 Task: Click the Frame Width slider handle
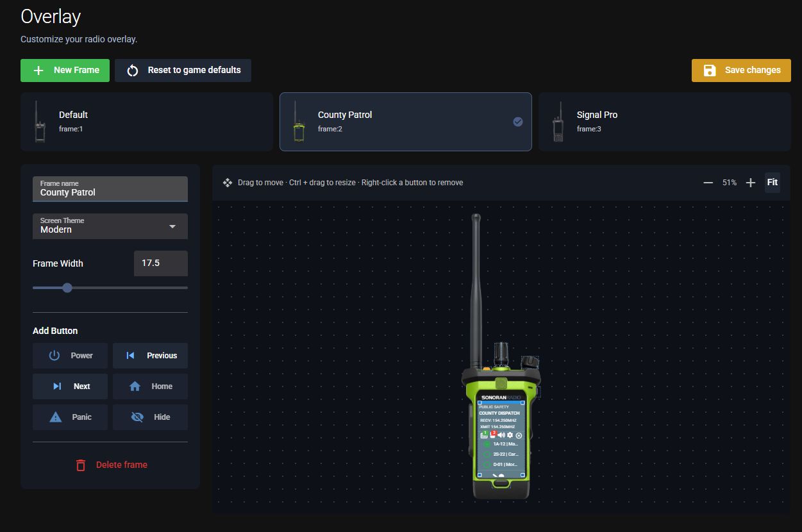pos(67,288)
